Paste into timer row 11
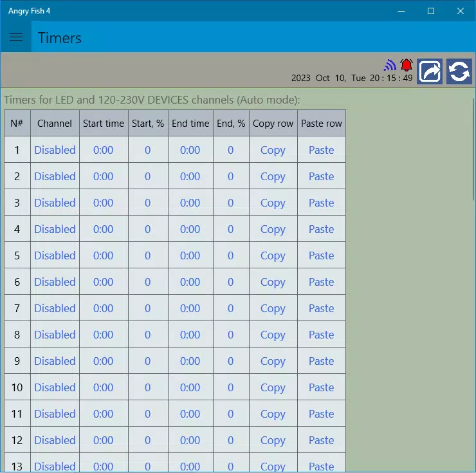The height and width of the screenshot is (473, 476). (321, 414)
